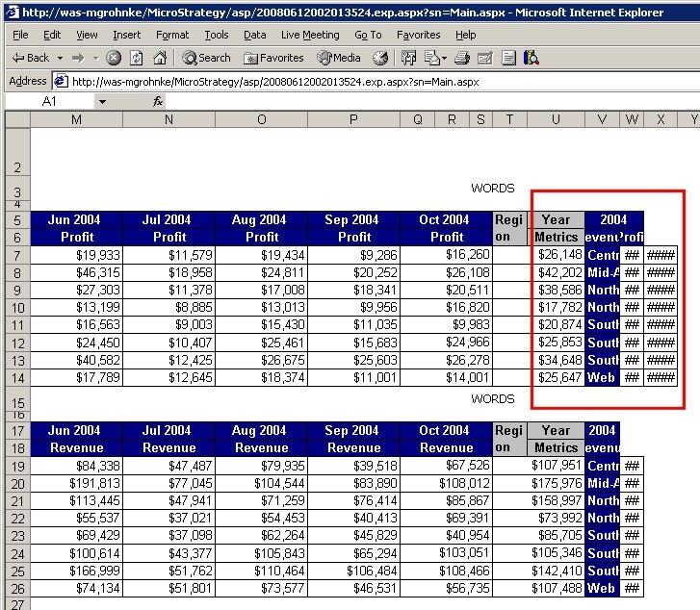Select cell with value $26,675
700x610 pixels.
tap(261, 360)
